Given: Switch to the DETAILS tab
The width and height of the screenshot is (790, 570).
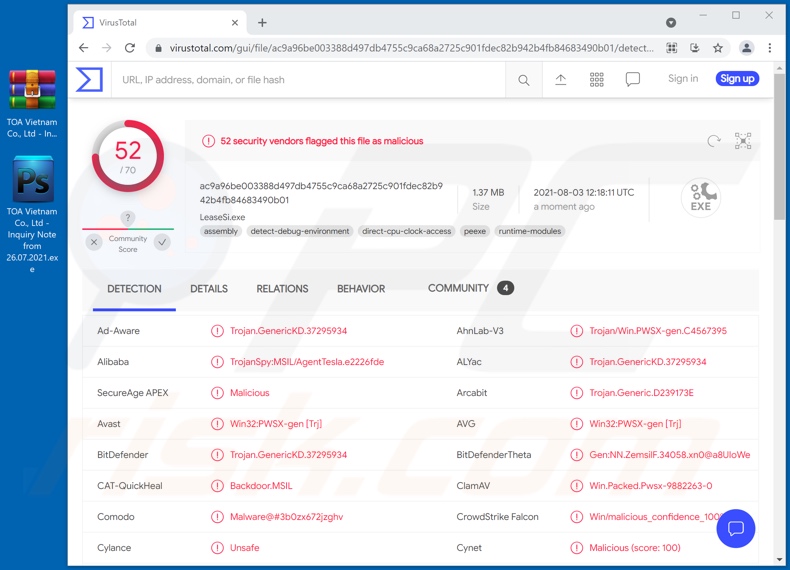Looking at the screenshot, I should (x=209, y=289).
